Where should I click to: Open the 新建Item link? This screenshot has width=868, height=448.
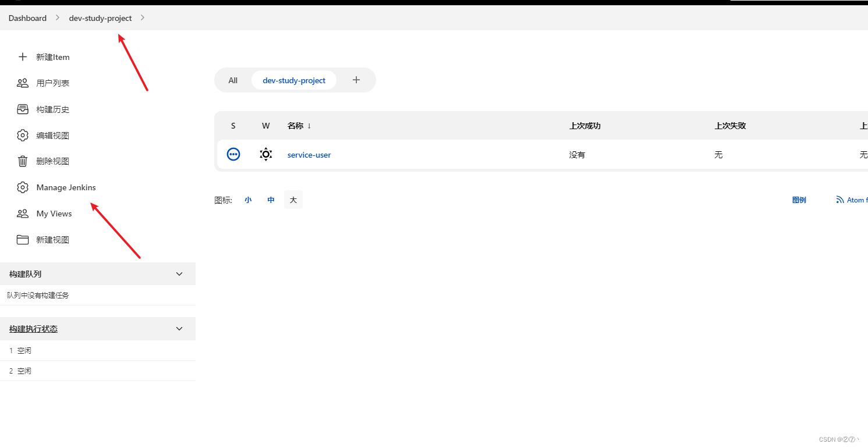point(53,57)
